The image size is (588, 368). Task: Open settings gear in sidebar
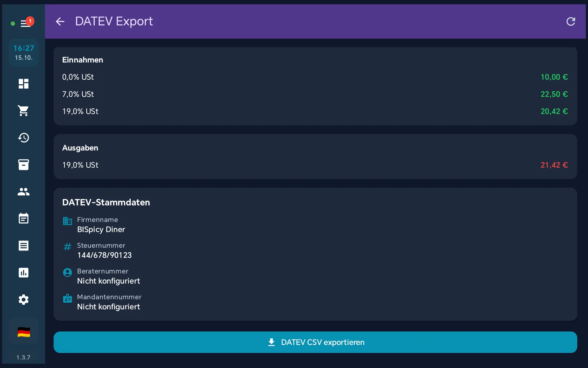pos(24,300)
